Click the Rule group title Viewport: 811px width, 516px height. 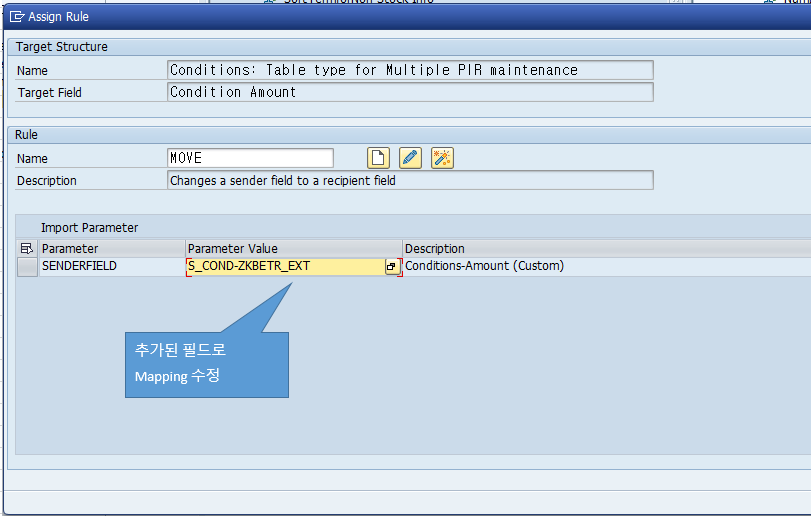(26, 135)
